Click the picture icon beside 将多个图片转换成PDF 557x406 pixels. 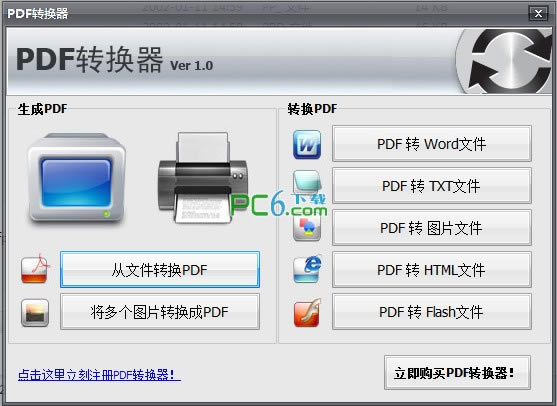[35, 313]
